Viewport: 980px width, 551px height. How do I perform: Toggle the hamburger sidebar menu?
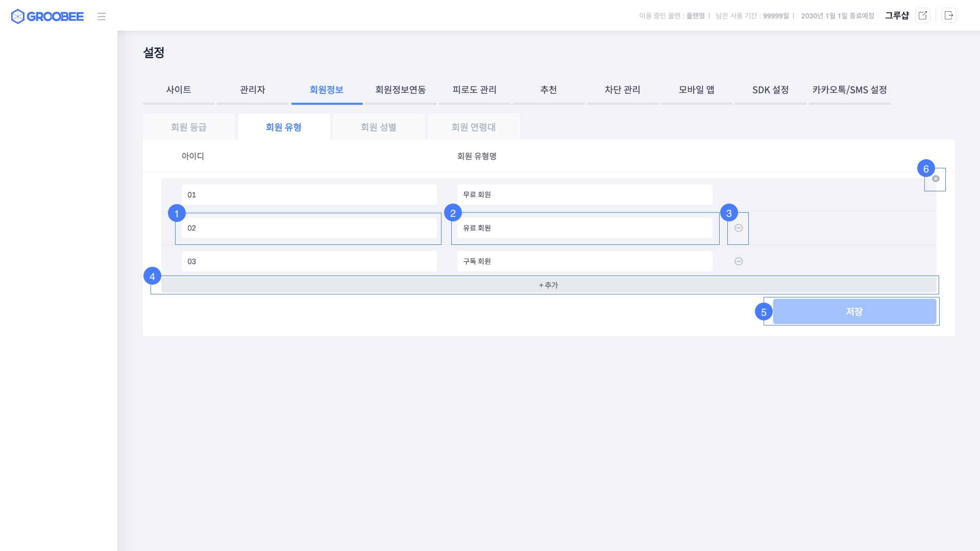click(x=102, y=16)
